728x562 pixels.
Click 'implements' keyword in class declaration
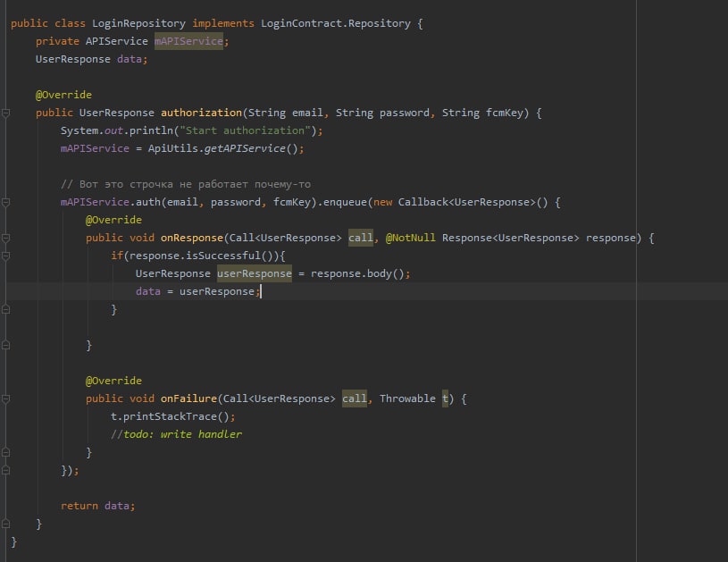pyautogui.click(x=223, y=23)
